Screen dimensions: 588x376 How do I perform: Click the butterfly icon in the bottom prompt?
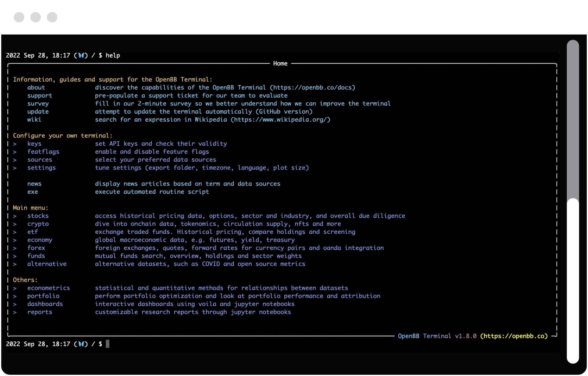pyautogui.click(x=81, y=344)
